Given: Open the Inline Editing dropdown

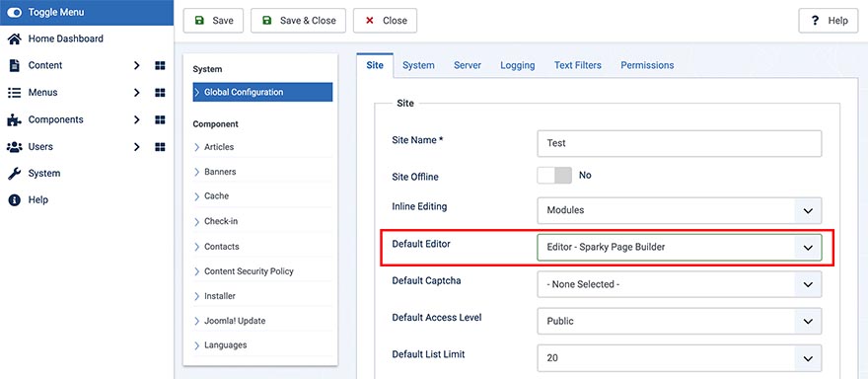Looking at the screenshot, I should [680, 210].
